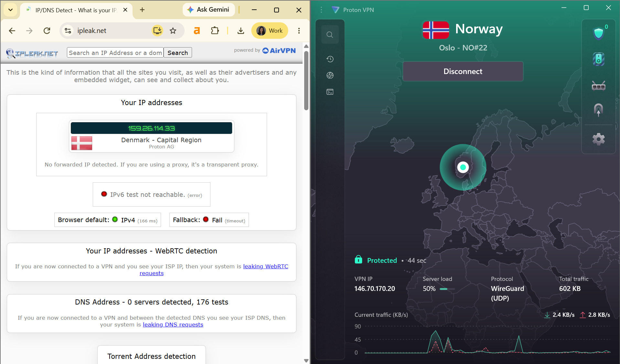Viewport: 620px width, 364px height.
Task: Disconnect from the Norway VPN server
Action: coord(463,71)
